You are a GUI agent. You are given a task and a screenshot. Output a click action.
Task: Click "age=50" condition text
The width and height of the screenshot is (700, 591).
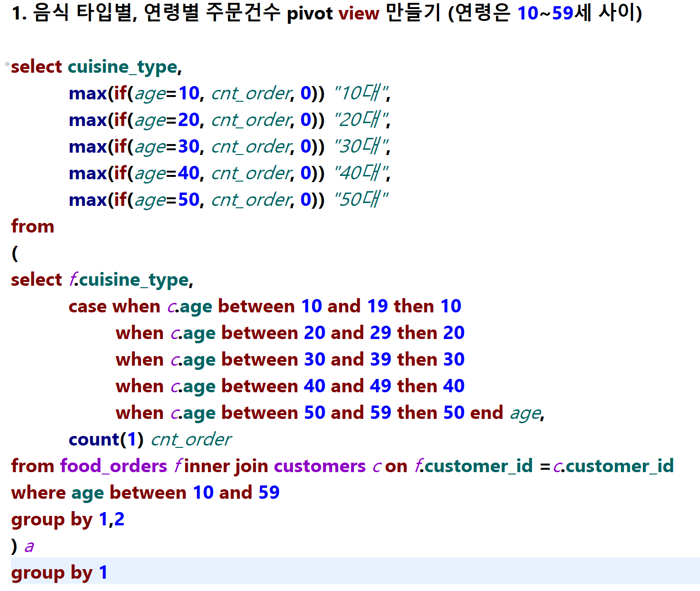click(167, 200)
